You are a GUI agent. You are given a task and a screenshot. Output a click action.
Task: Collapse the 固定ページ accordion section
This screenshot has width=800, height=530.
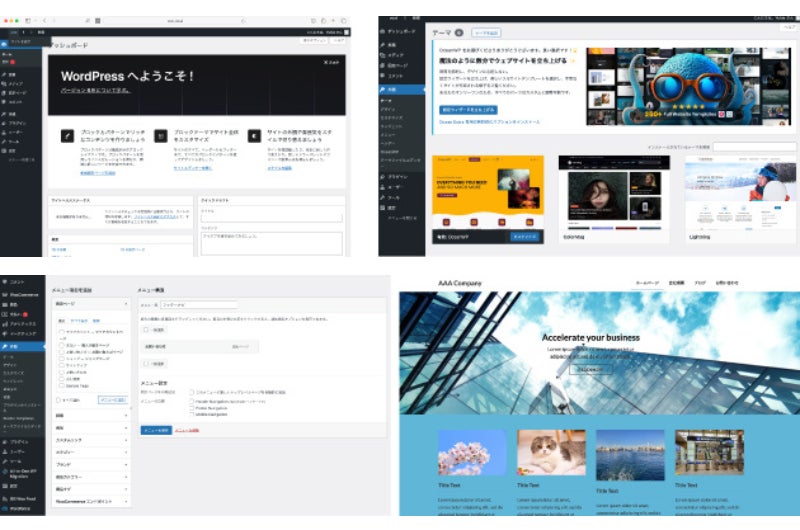(x=91, y=304)
